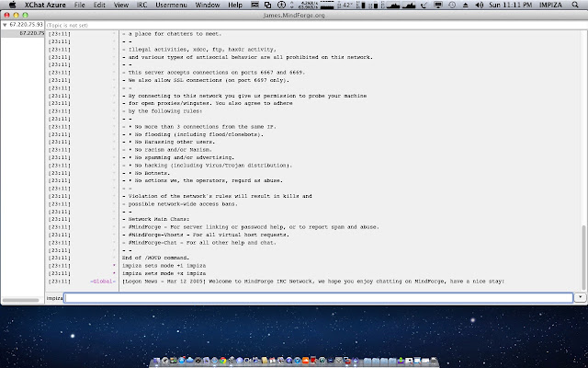Click the '#MindForge - For server linking' line
The image size is (588, 368).
coord(251,227)
